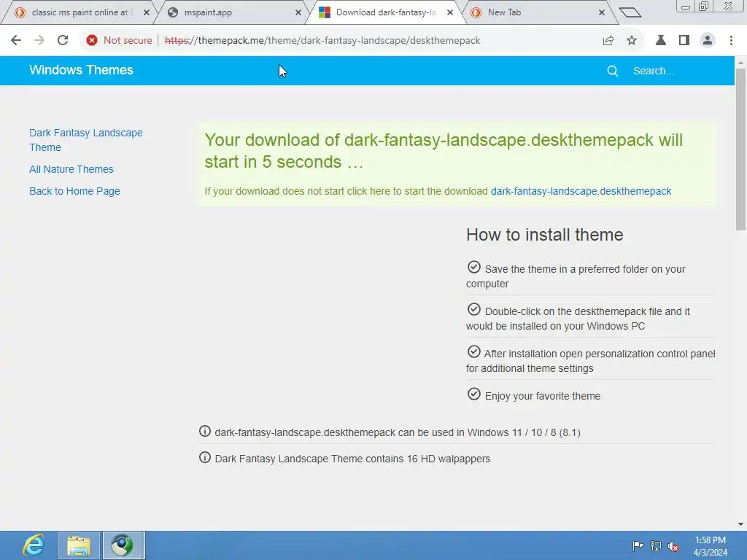Click the Windows Themes site title
This screenshot has width=747, height=560.
click(82, 70)
